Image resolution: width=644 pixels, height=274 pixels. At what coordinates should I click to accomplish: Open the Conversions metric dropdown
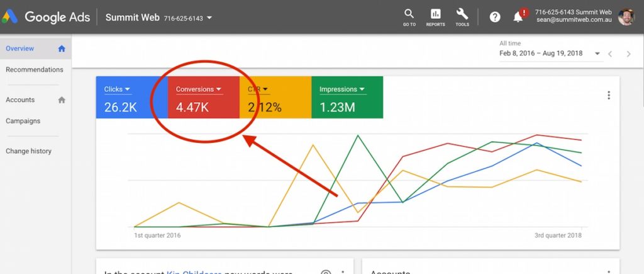point(199,89)
